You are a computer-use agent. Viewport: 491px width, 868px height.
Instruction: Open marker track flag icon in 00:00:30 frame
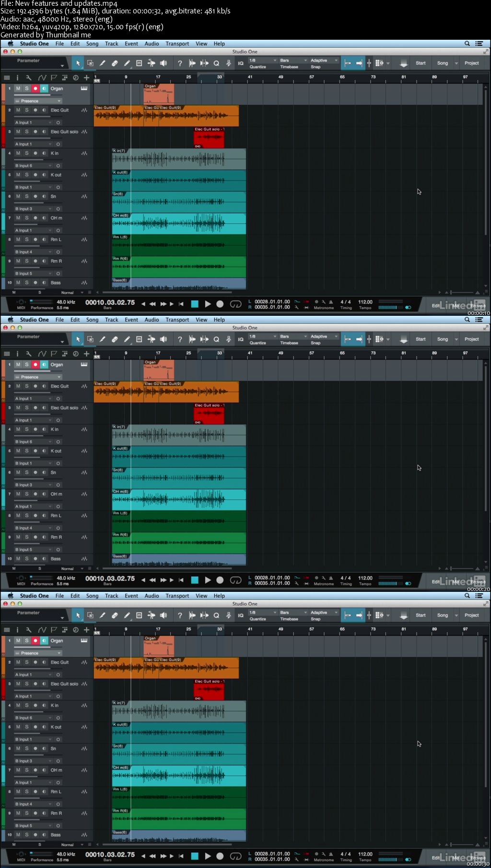point(54,630)
